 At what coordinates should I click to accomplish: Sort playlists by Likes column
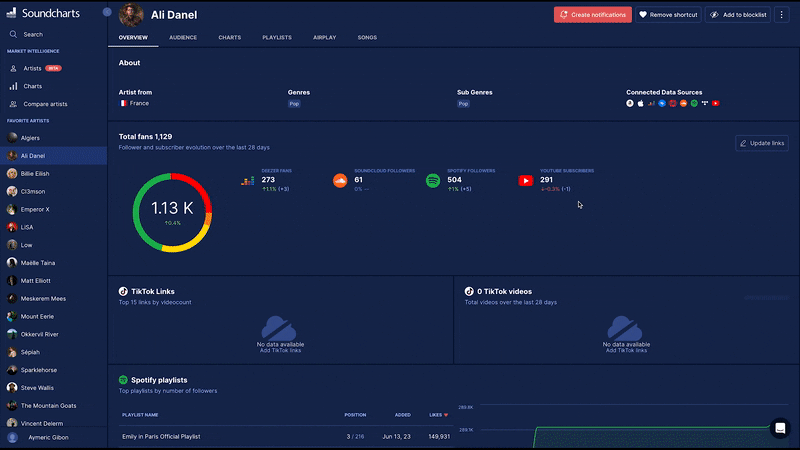[436, 414]
